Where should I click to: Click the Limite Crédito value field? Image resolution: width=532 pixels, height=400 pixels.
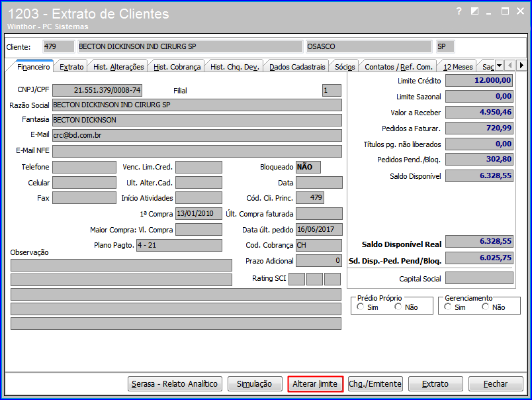click(x=479, y=81)
